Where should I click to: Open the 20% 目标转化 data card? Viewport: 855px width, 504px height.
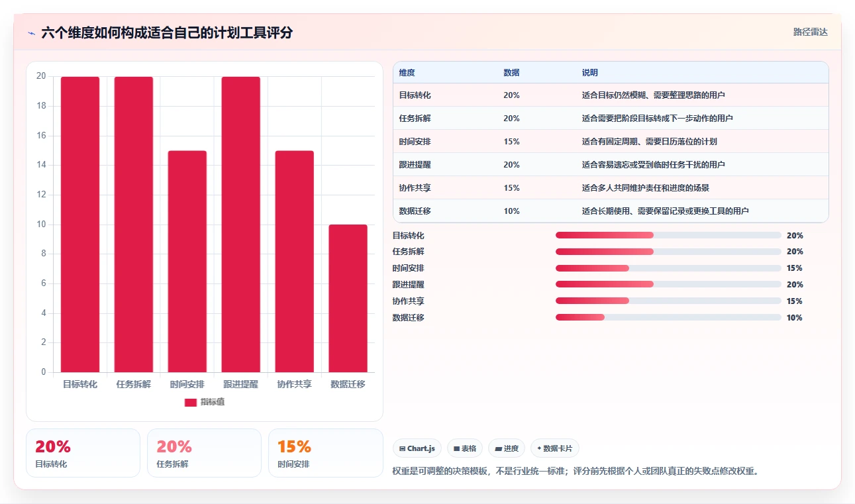coord(83,453)
